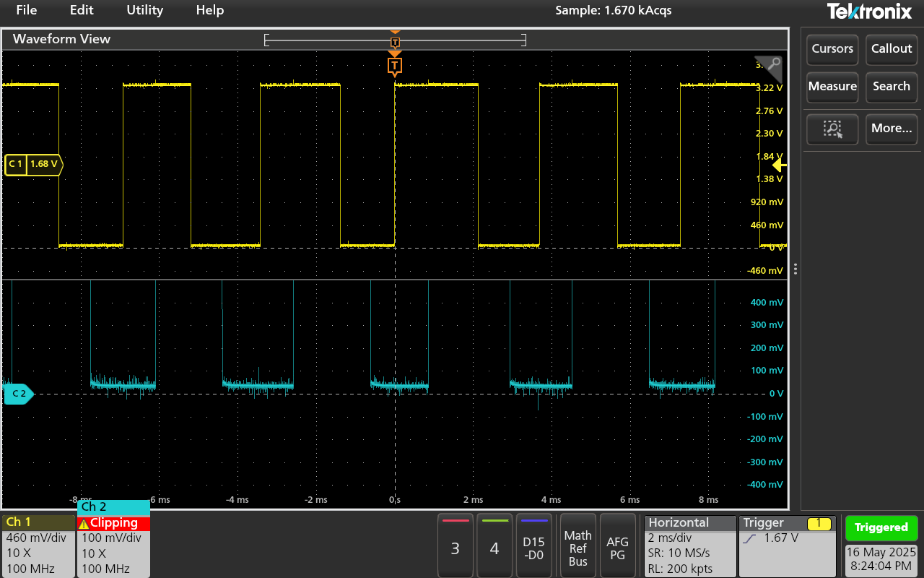Image resolution: width=924 pixels, height=578 pixels.
Task: Click the zoom magnifier icon in waveform corner
Action: coord(772,64)
